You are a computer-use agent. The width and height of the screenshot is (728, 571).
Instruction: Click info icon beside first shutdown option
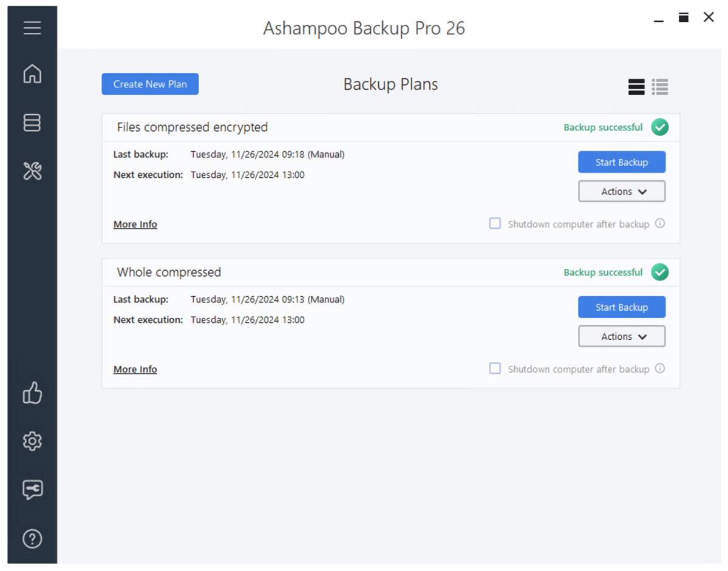tap(660, 224)
